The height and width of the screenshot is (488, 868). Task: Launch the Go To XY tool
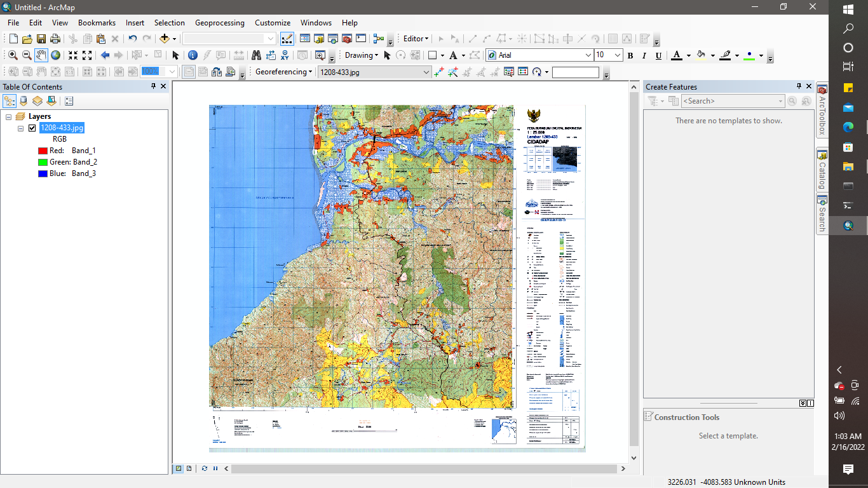[285, 56]
